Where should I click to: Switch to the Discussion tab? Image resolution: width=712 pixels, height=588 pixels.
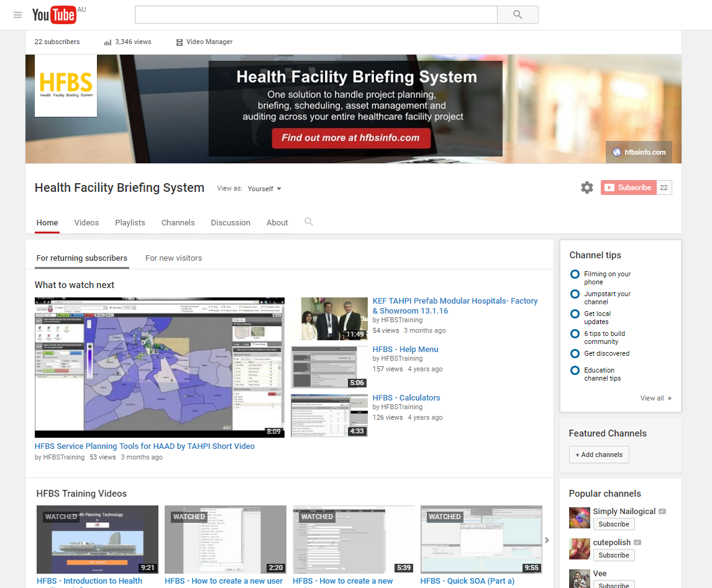tap(230, 223)
